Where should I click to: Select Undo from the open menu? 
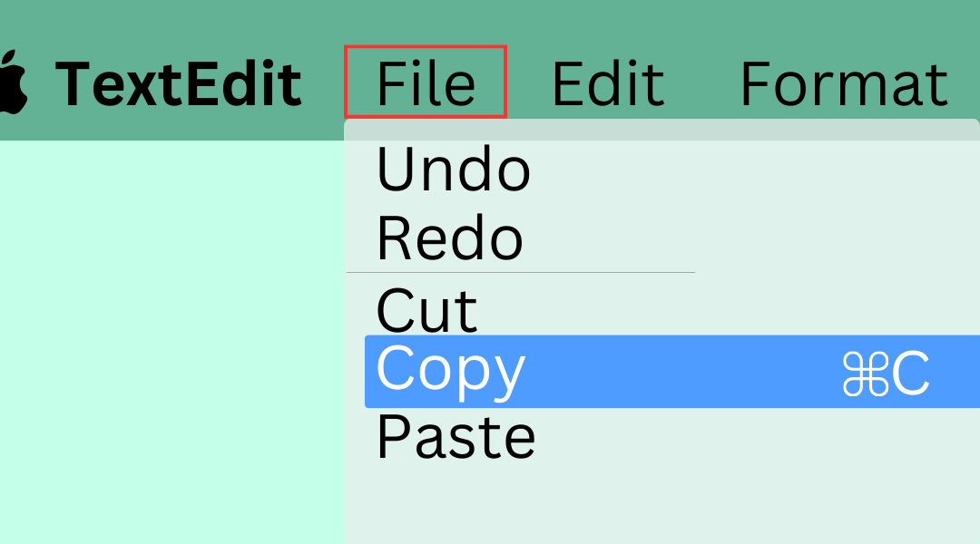click(453, 169)
